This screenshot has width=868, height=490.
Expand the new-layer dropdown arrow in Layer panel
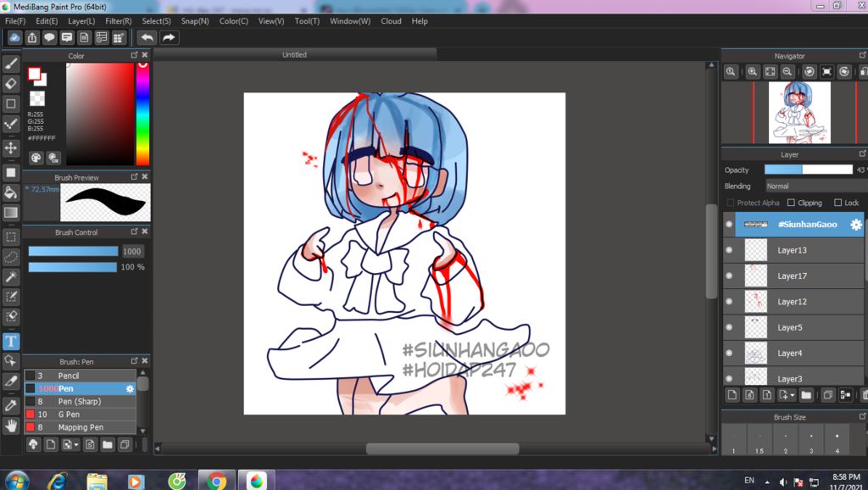pos(793,395)
